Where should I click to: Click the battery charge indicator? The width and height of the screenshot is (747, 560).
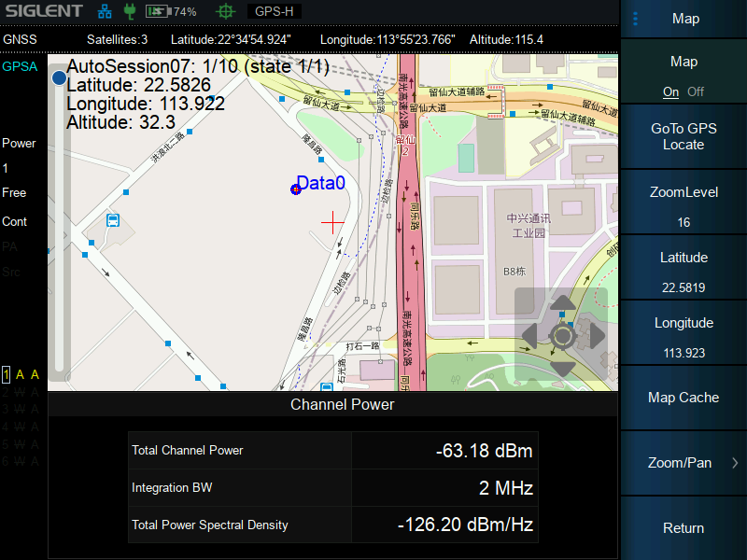(170, 12)
